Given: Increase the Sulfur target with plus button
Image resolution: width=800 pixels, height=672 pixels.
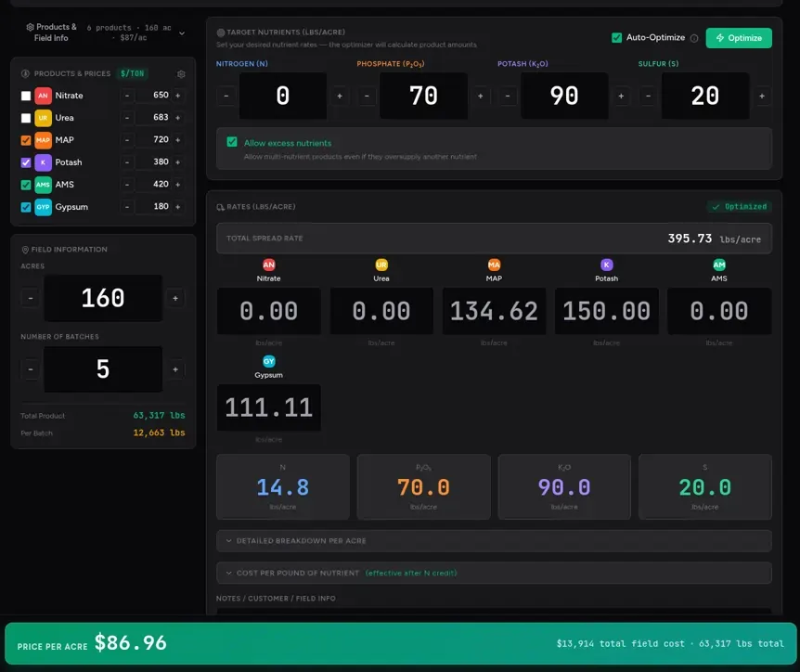Looking at the screenshot, I should click(762, 96).
